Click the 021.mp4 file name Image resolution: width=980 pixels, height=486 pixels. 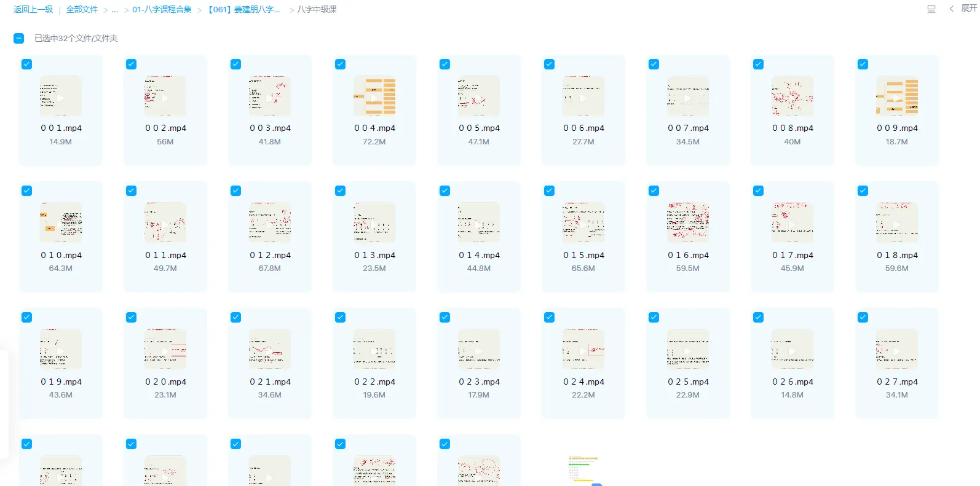270,382
